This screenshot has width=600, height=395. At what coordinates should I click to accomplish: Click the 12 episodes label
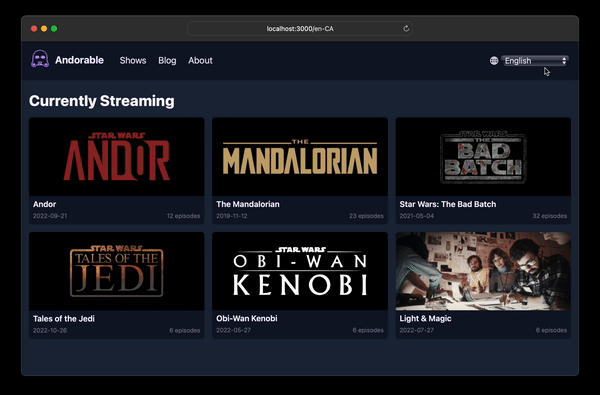[x=183, y=216]
